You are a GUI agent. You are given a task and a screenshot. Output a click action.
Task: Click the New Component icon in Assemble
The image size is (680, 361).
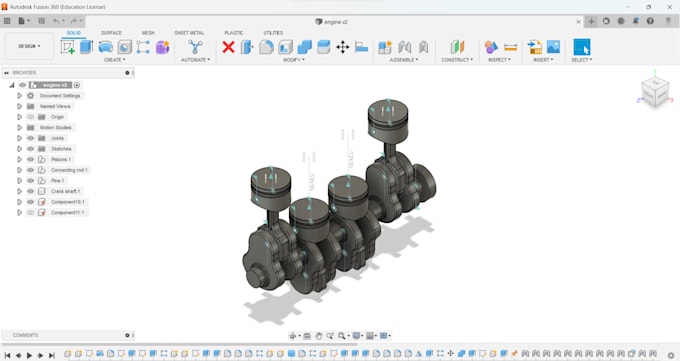[385, 47]
